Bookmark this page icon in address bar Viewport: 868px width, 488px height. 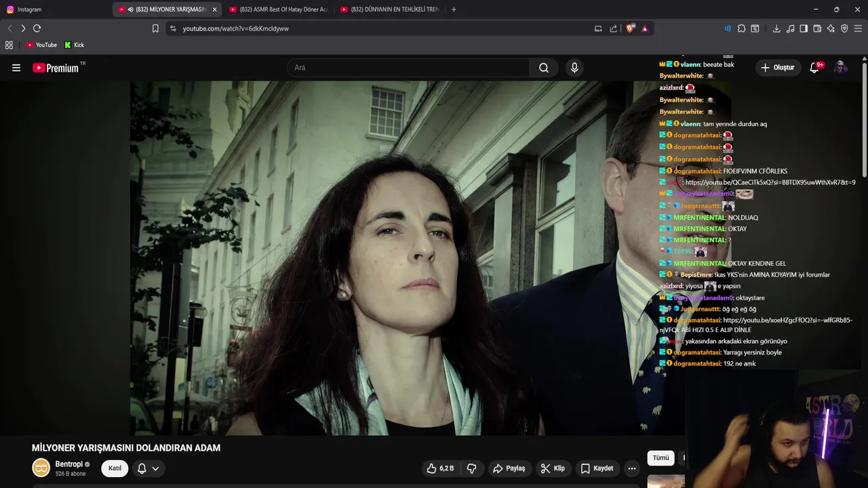tap(155, 28)
